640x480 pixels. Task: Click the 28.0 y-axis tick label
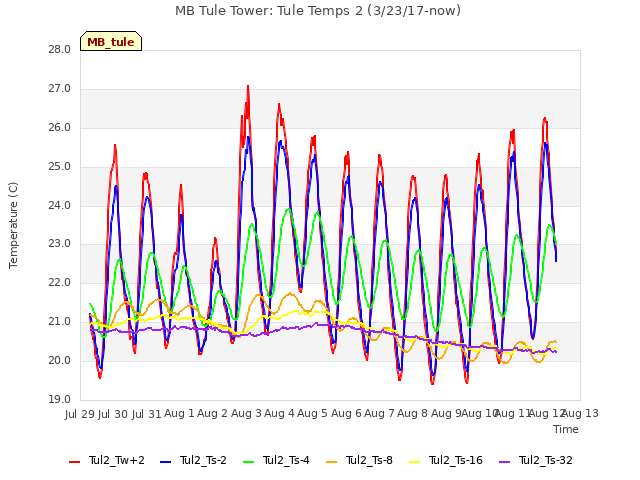(x=60, y=50)
